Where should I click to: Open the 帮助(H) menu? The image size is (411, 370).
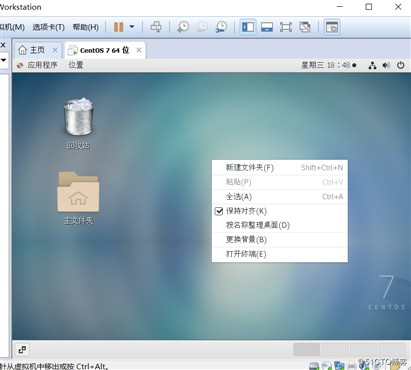point(86,27)
